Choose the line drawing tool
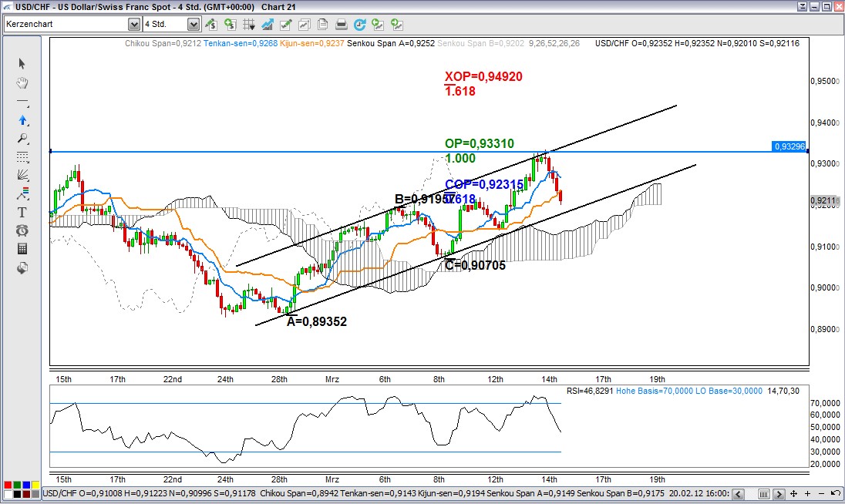The width and height of the screenshot is (845, 504). click(x=22, y=102)
